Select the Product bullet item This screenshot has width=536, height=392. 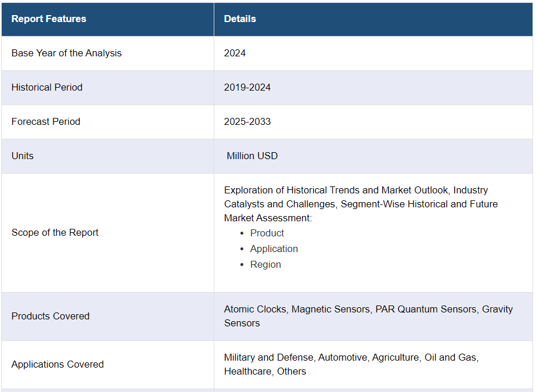(x=267, y=233)
